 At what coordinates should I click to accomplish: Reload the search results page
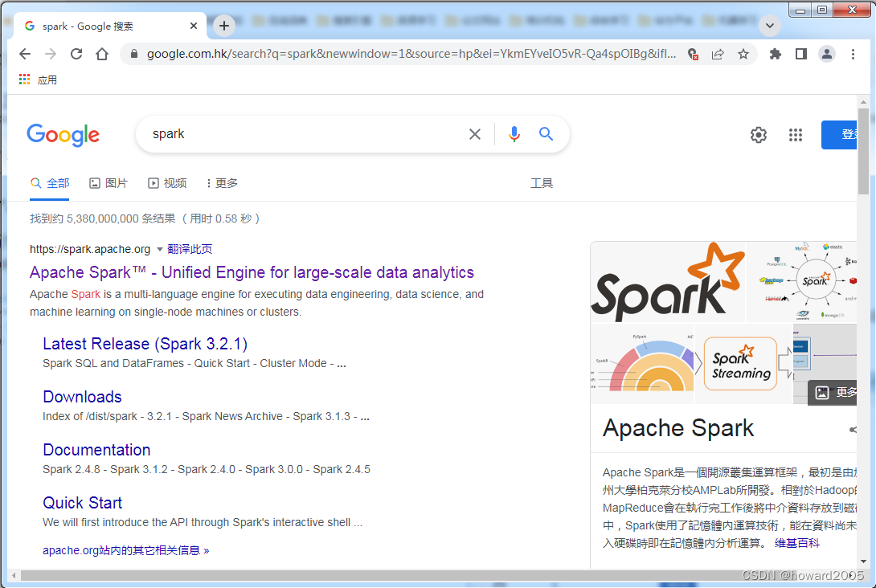pos(76,54)
